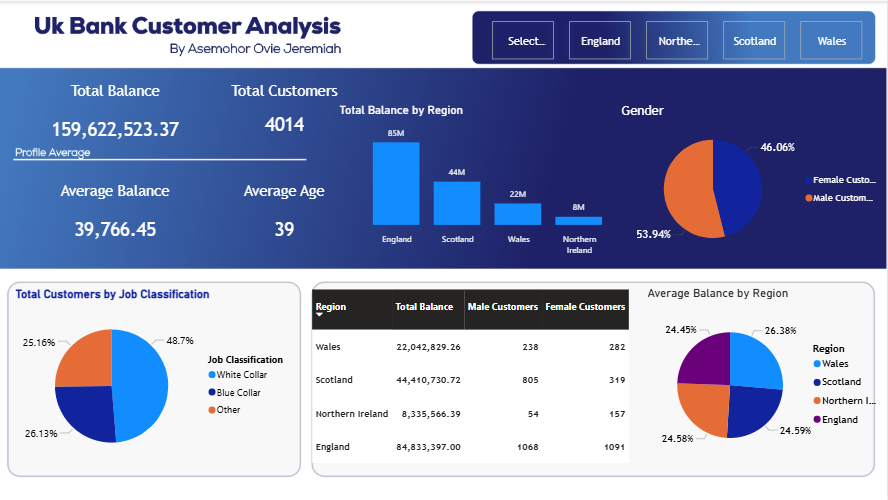
Task: Click the England bar in balance chart
Action: (x=396, y=183)
